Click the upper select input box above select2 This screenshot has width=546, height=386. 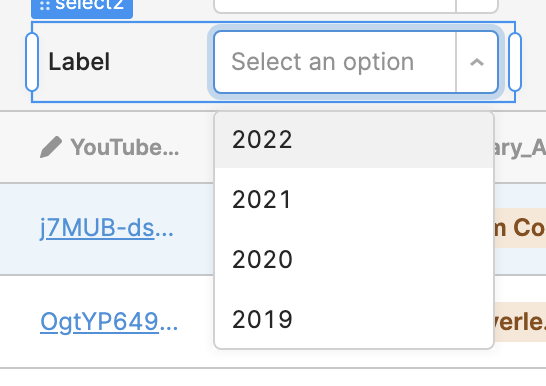(335, 6)
